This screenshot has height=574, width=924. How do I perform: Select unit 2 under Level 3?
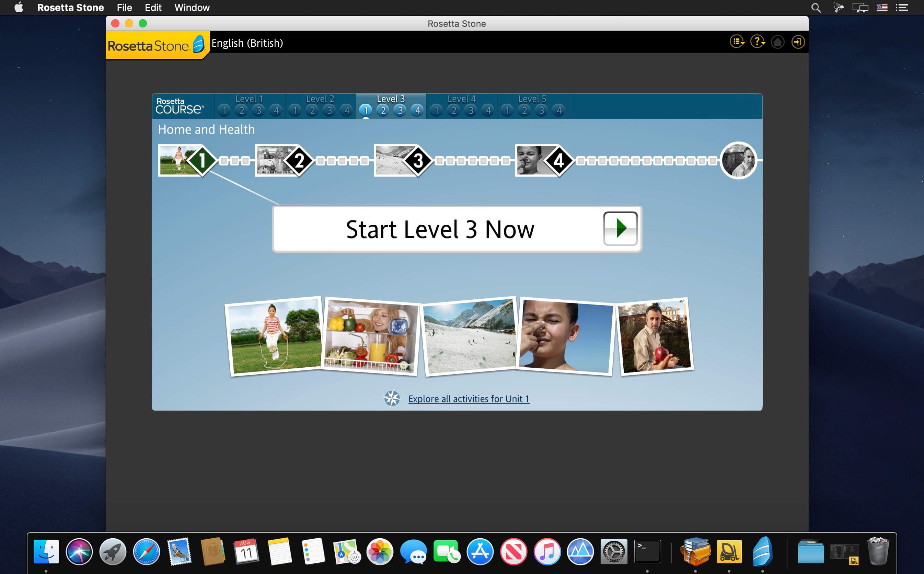point(383,111)
